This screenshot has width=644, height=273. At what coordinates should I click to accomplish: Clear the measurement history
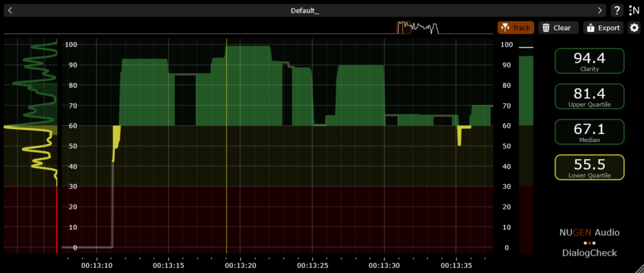pyautogui.click(x=558, y=28)
